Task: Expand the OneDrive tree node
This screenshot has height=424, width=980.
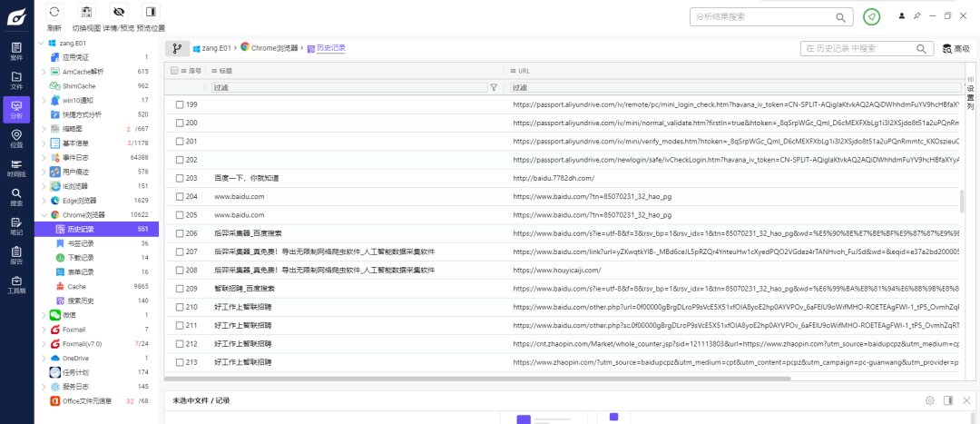Action: (44, 359)
